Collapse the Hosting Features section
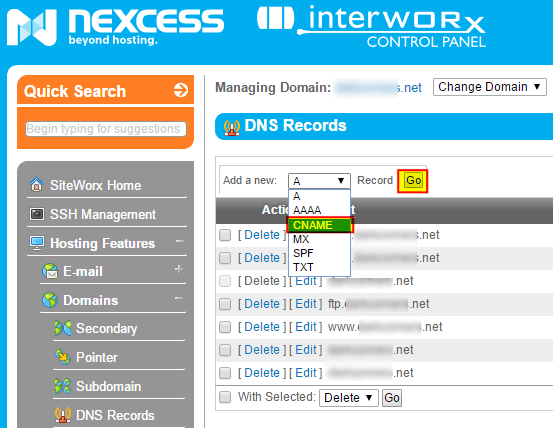This screenshot has height=428, width=553. tap(180, 241)
